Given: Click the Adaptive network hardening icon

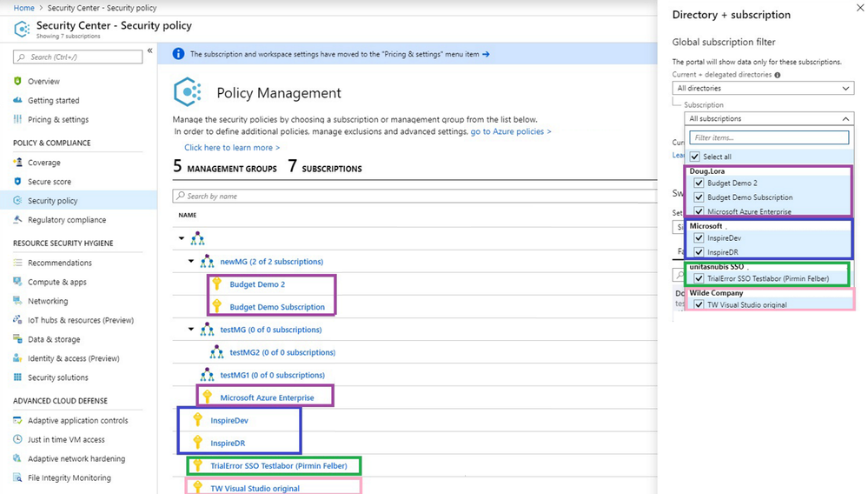Looking at the screenshot, I should pos(17,458).
